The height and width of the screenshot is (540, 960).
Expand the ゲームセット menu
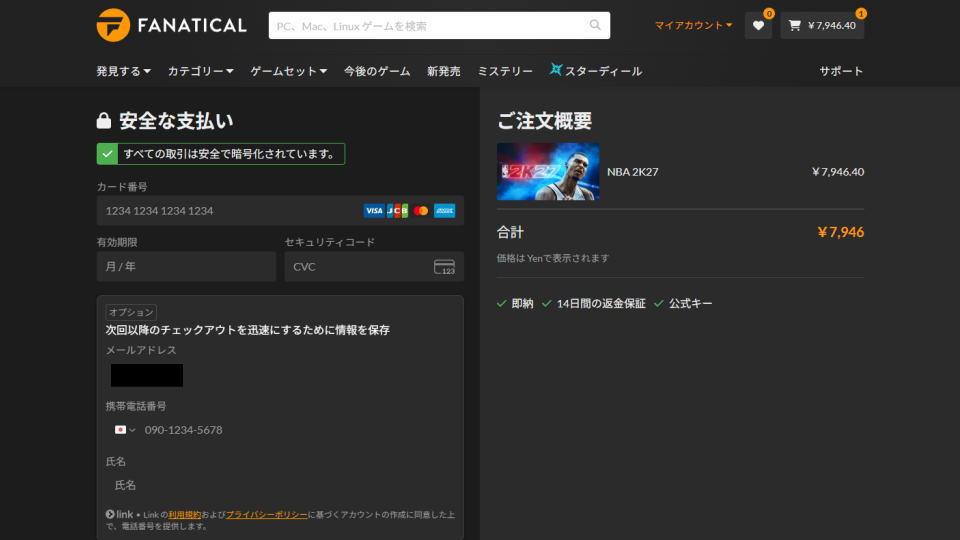pos(288,71)
